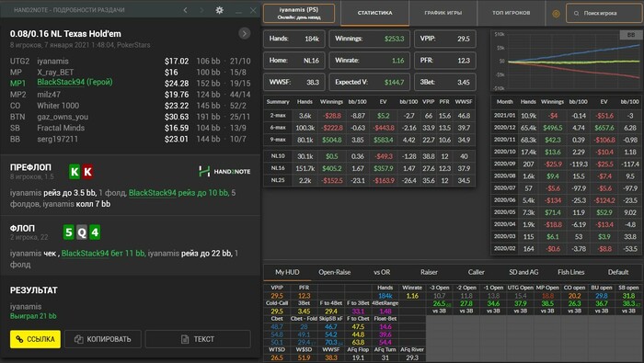Click the Month column header
The image size is (644, 363).
pos(505,102)
